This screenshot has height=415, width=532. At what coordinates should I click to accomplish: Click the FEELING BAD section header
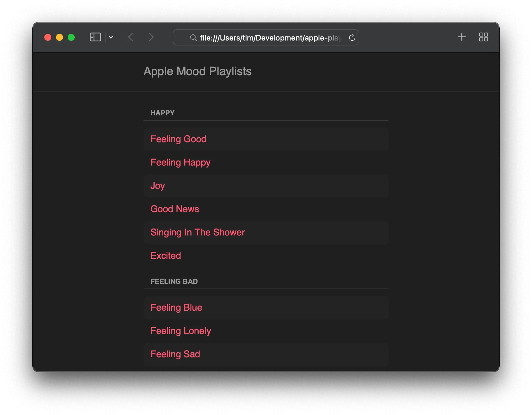coord(174,281)
